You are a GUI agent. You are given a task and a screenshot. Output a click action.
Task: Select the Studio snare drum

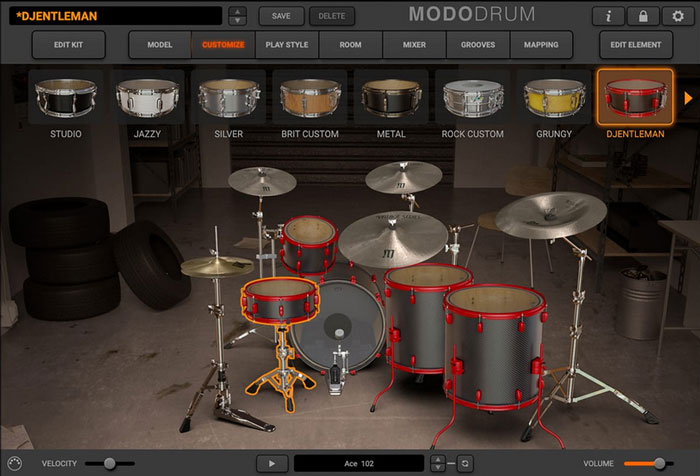(65, 98)
